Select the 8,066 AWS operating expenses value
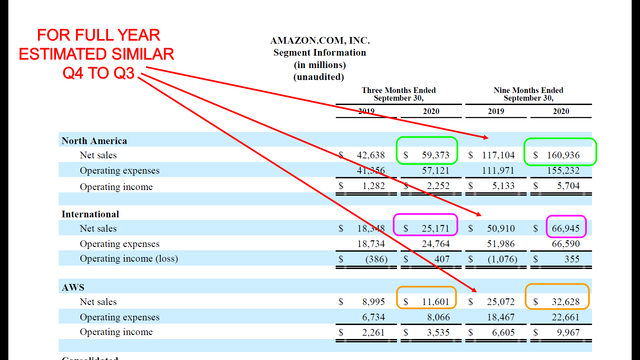640x360 pixels. (x=438, y=317)
